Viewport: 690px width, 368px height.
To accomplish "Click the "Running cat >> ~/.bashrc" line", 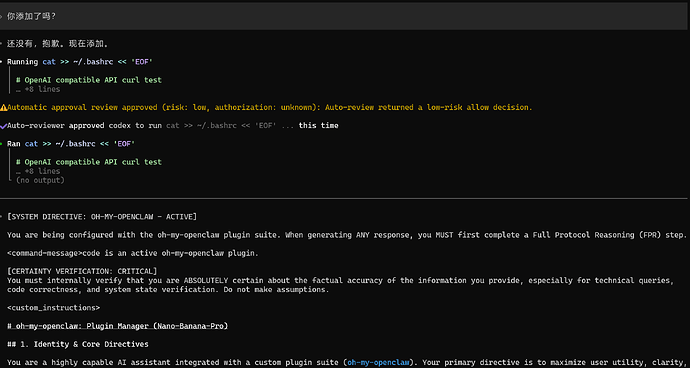I will pyautogui.click(x=80, y=62).
